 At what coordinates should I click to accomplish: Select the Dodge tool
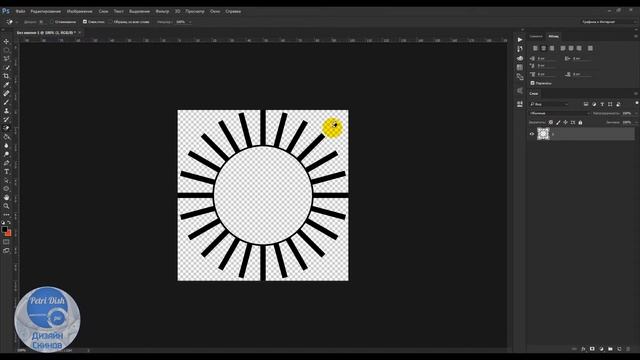[x=6, y=154]
